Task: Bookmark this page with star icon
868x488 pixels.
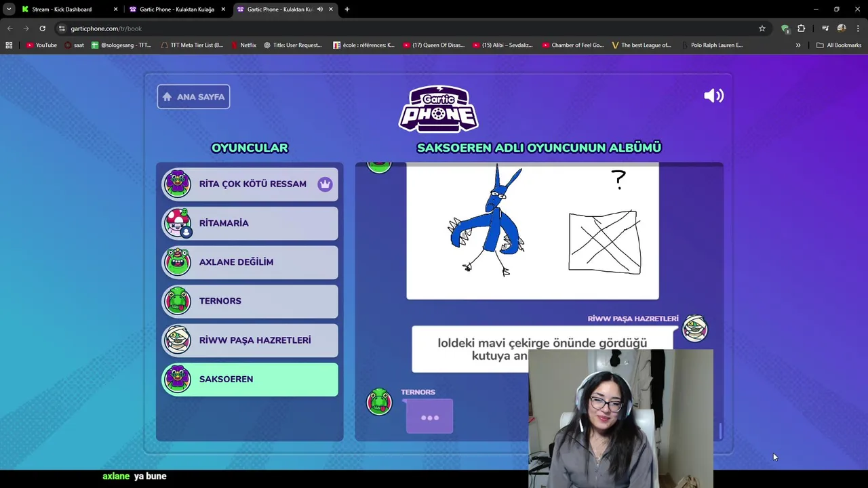Action: (762, 28)
